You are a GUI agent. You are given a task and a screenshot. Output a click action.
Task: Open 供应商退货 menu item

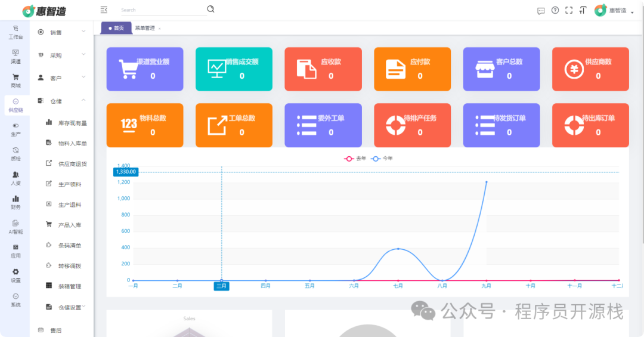tap(66, 163)
